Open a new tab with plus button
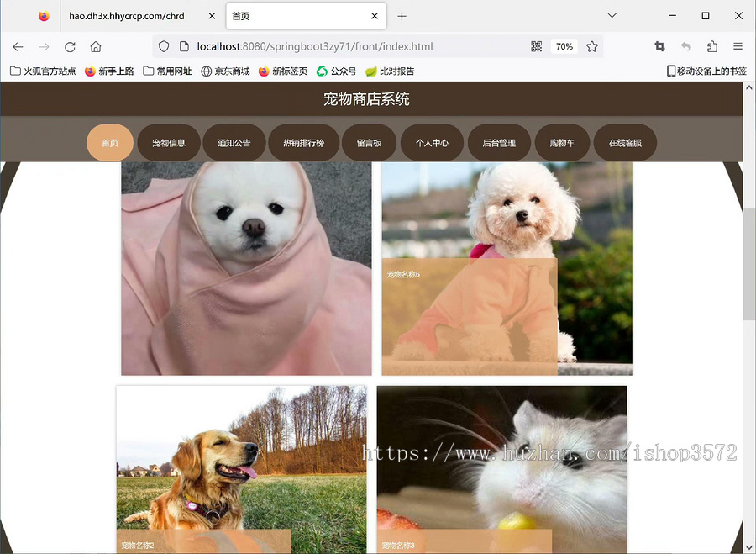The image size is (756, 554). point(402,16)
